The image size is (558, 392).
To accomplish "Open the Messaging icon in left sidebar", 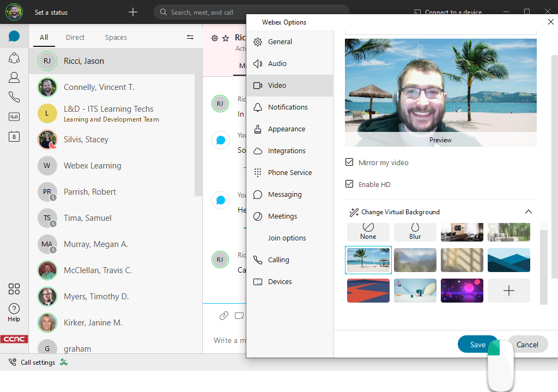I will [14, 37].
